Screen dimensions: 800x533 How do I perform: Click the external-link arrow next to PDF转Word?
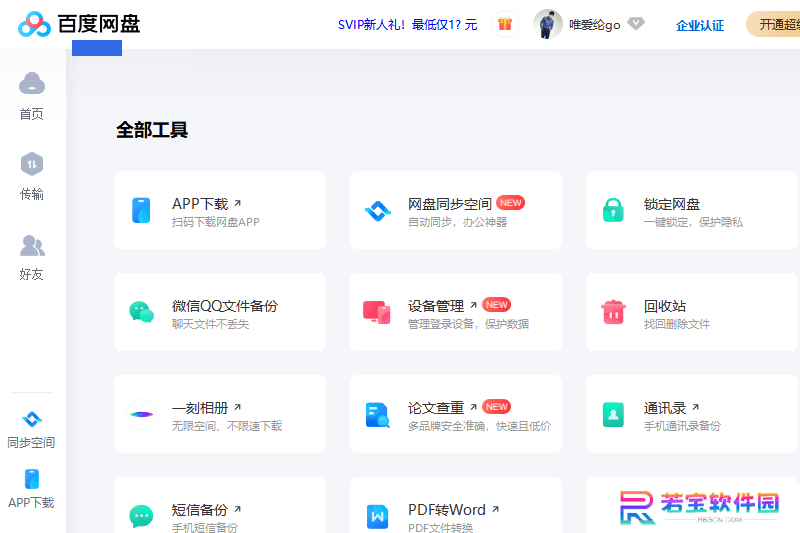[x=495, y=509]
